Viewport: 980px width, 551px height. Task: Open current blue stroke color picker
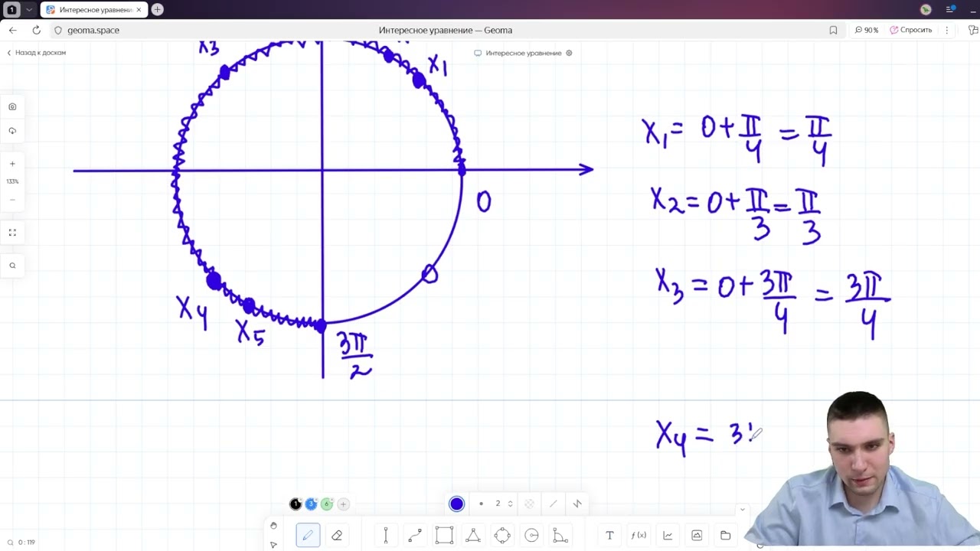click(x=457, y=504)
